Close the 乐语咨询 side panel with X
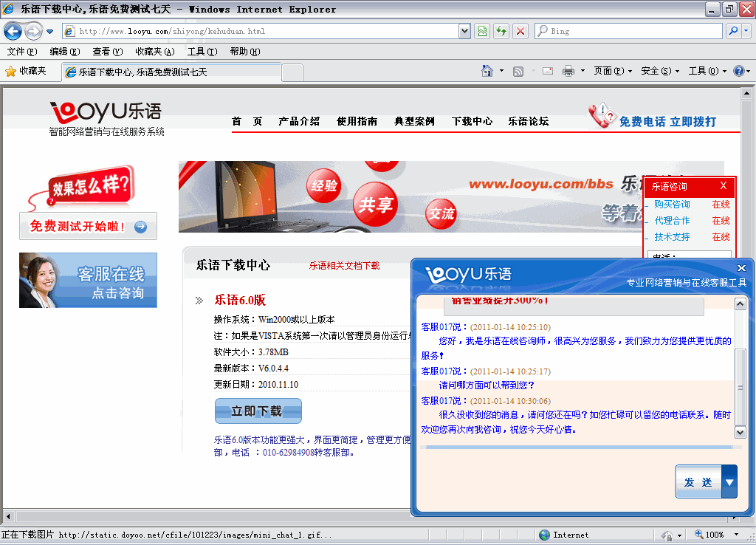Viewport: 756px width, 545px height. (x=724, y=185)
